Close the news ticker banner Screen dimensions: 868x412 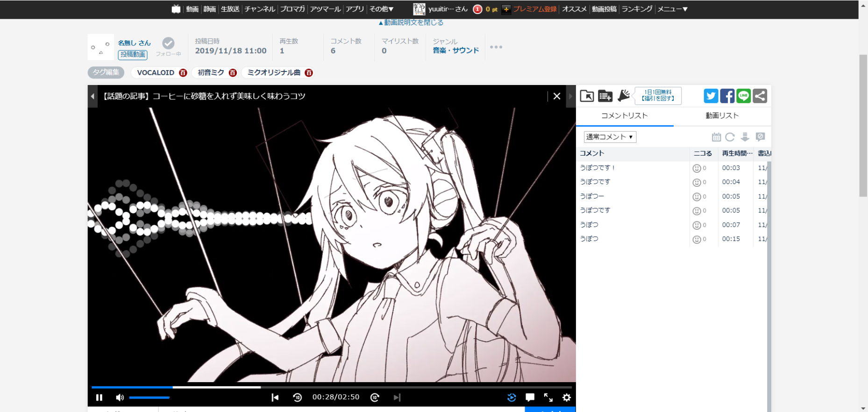tap(557, 96)
